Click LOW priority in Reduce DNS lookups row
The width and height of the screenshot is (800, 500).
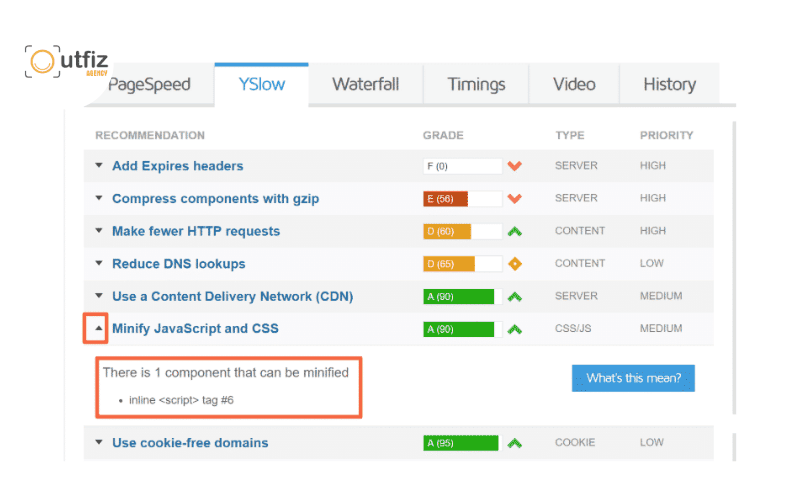pyautogui.click(x=652, y=263)
